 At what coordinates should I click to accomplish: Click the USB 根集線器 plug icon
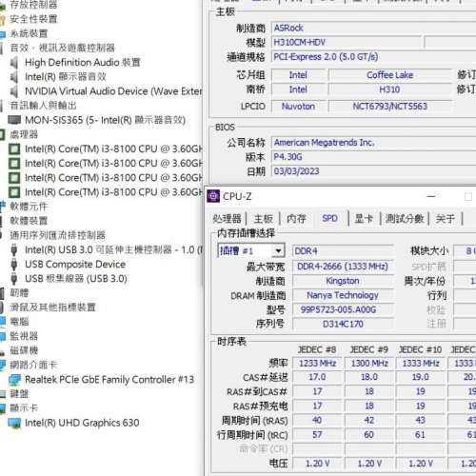pos(14,279)
